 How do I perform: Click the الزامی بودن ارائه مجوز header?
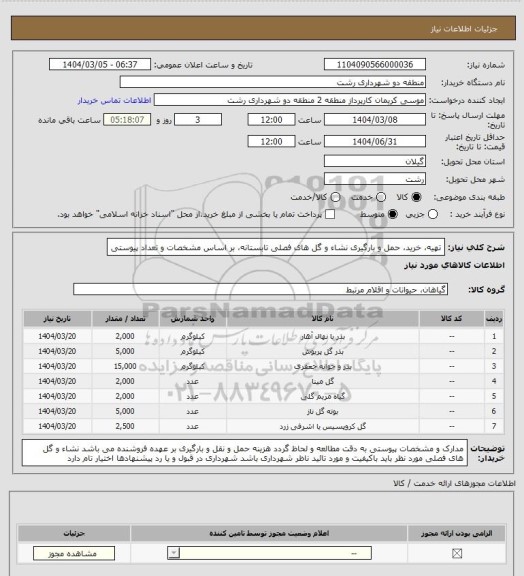(x=457, y=533)
